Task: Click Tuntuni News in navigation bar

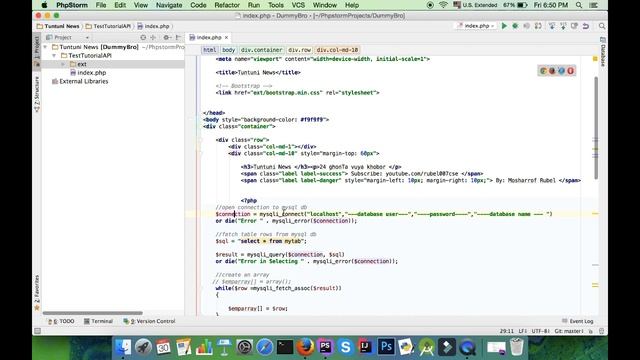Action: [x=58, y=26]
